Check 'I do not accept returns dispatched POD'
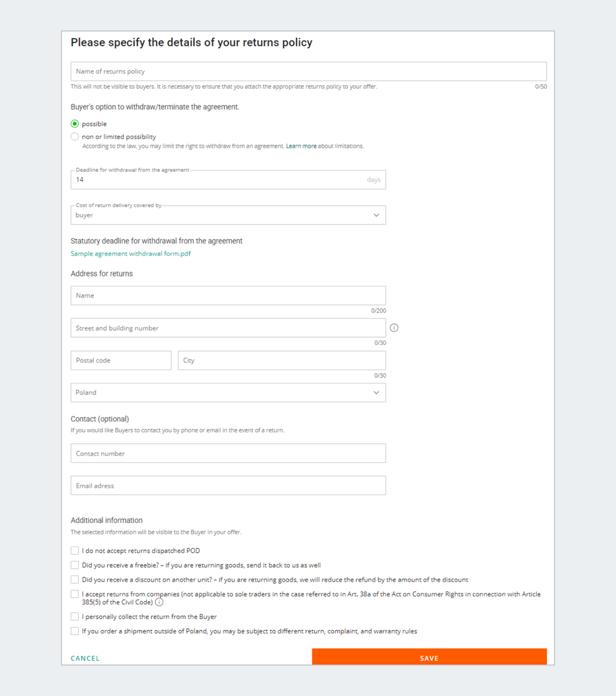The height and width of the screenshot is (696, 616). pyautogui.click(x=75, y=550)
